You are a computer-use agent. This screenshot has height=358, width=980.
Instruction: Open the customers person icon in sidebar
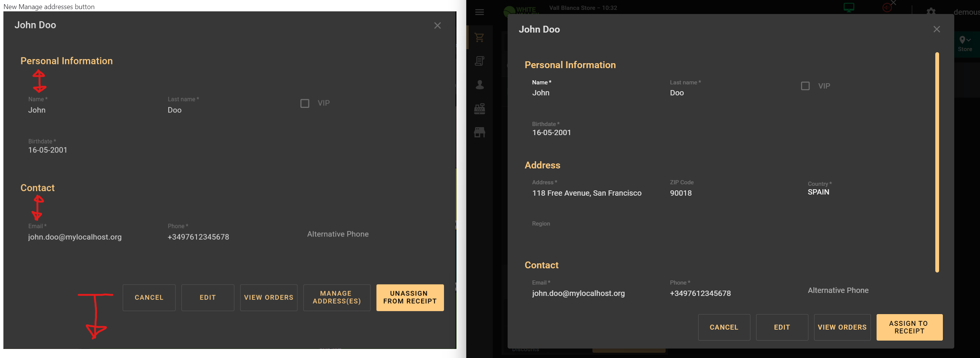[480, 84]
